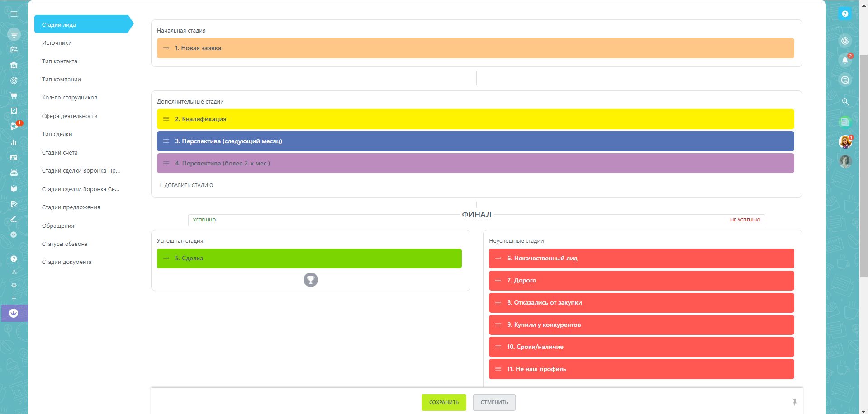
Task: Click the Отменить button
Action: tap(494, 402)
